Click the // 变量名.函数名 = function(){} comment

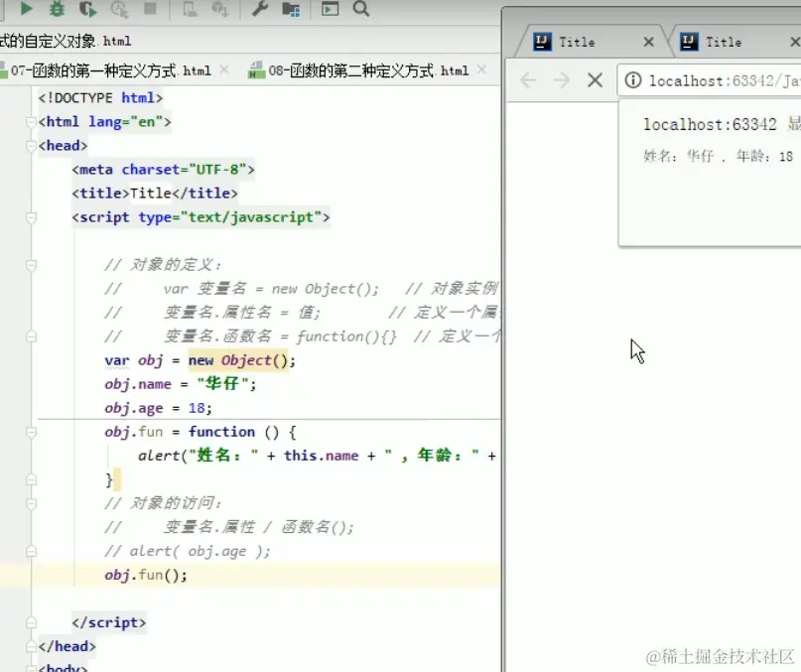click(x=250, y=336)
